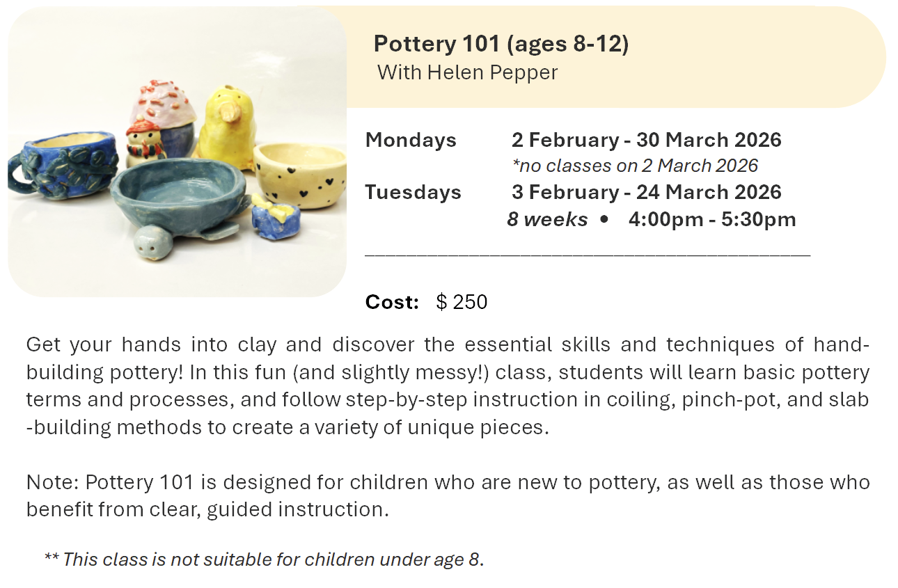Viewport: 898px width, 588px height.
Task: Click the Pottery 101 (ages 8-12) title
Action: (501, 44)
